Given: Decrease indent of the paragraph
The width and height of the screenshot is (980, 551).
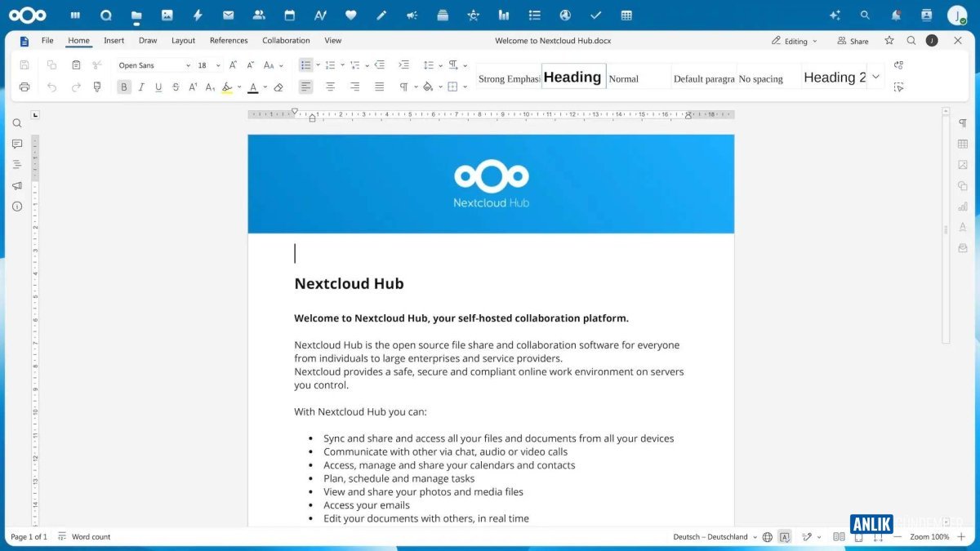Looking at the screenshot, I should [x=380, y=65].
